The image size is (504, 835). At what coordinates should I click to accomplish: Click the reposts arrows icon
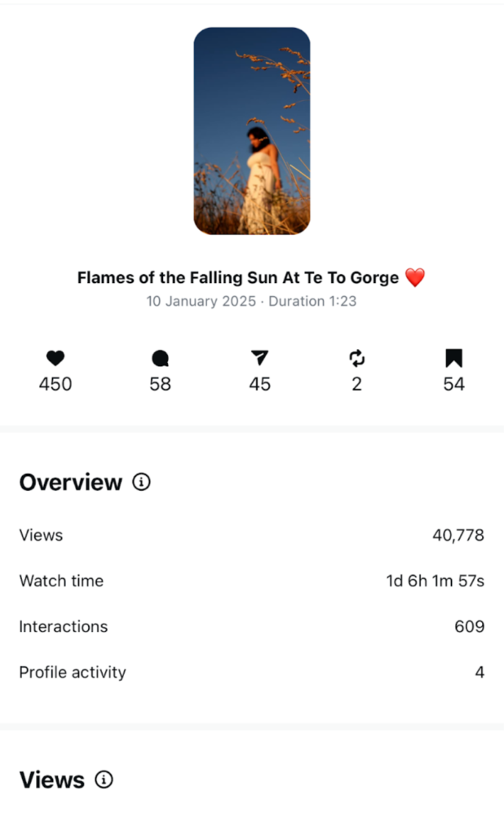tap(356, 358)
